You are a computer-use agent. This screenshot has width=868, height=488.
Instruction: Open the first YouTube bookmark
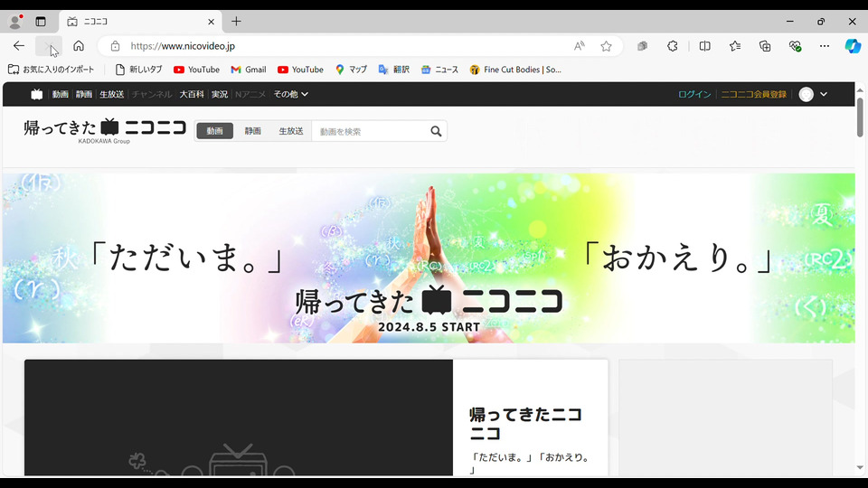tap(196, 70)
